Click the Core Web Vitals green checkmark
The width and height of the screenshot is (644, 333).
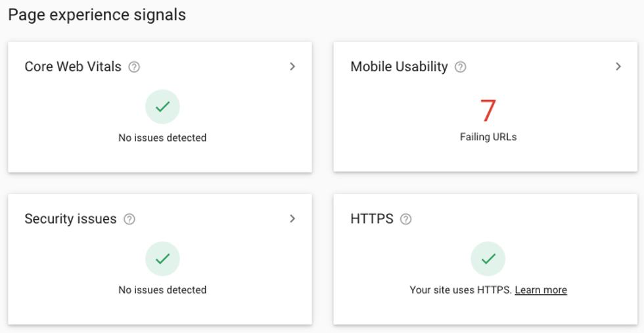click(162, 107)
